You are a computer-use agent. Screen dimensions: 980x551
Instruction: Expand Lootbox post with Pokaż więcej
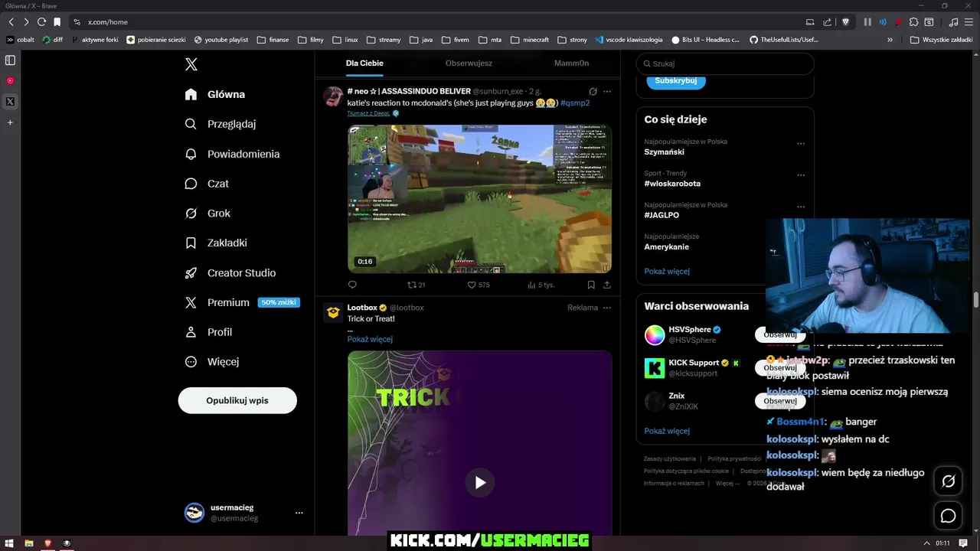370,339
